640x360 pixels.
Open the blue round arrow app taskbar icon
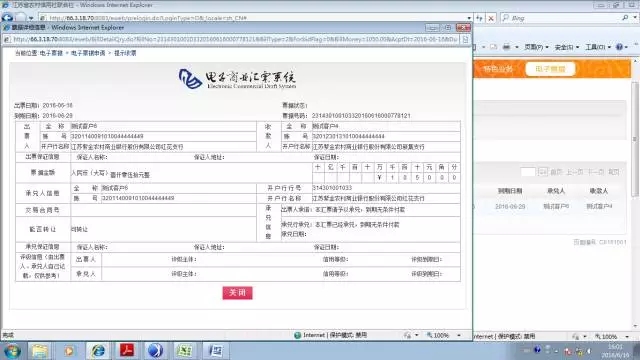tap(155, 351)
